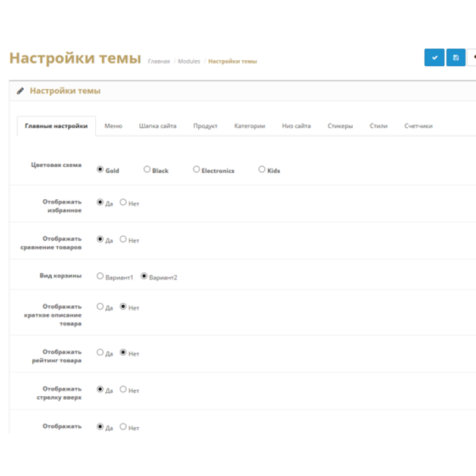Choose the Kids color scheme
The image size is (476, 476).
pyautogui.click(x=262, y=168)
